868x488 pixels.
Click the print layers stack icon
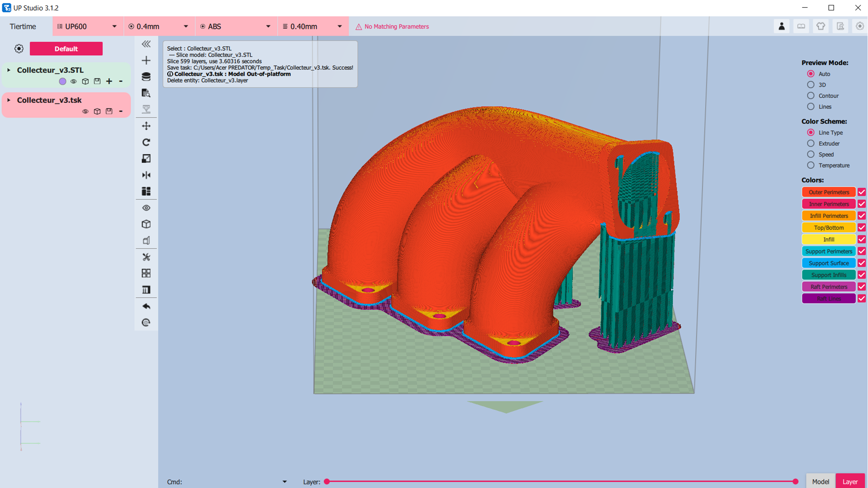(x=146, y=77)
